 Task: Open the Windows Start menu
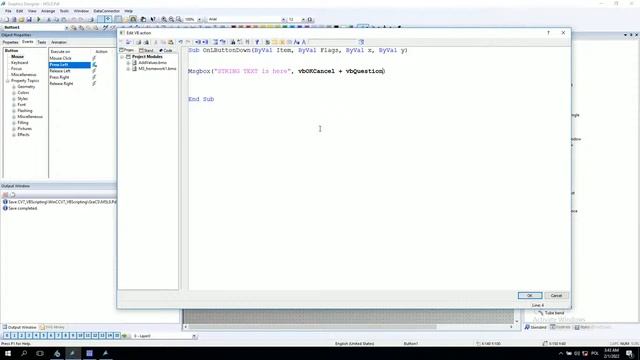[x=8, y=353]
